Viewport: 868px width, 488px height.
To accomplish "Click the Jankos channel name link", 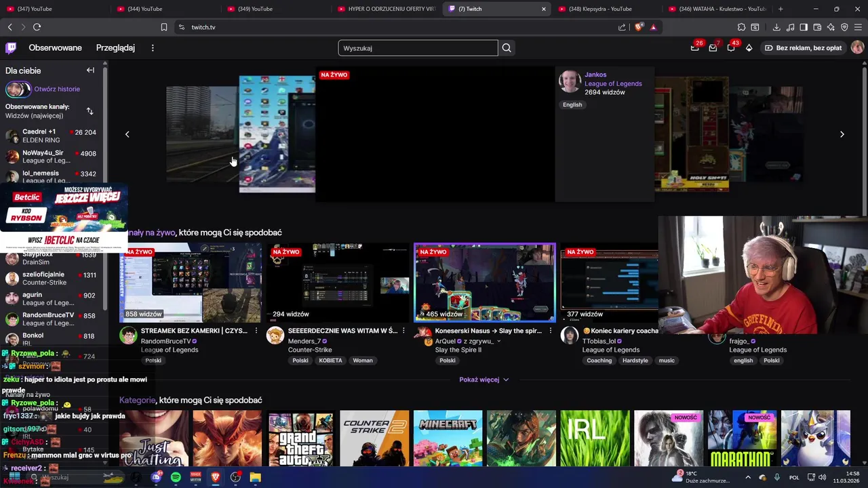I will pyautogui.click(x=595, y=75).
